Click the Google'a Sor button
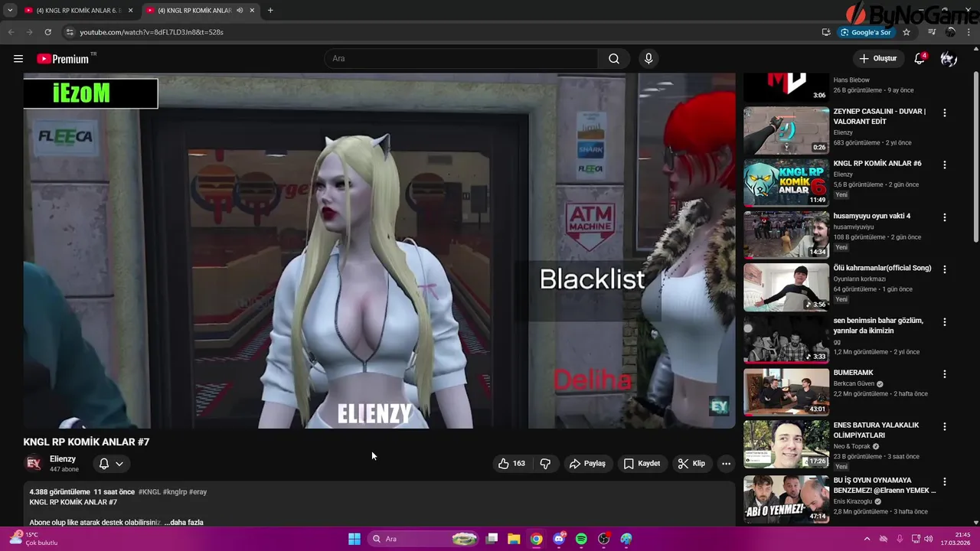The image size is (980, 551). pyautogui.click(x=866, y=32)
